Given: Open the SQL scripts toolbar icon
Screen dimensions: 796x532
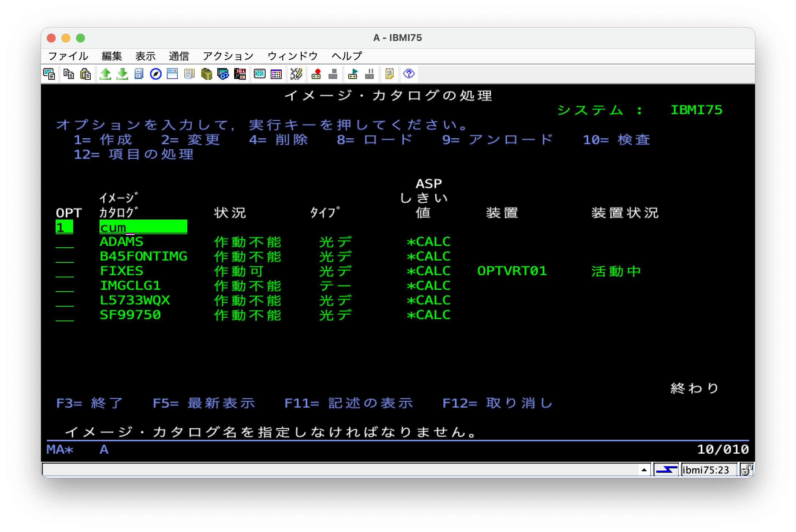Looking at the screenshot, I should click(240, 74).
